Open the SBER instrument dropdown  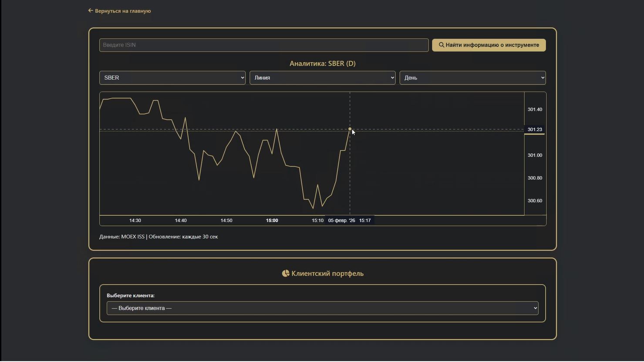pos(172,78)
